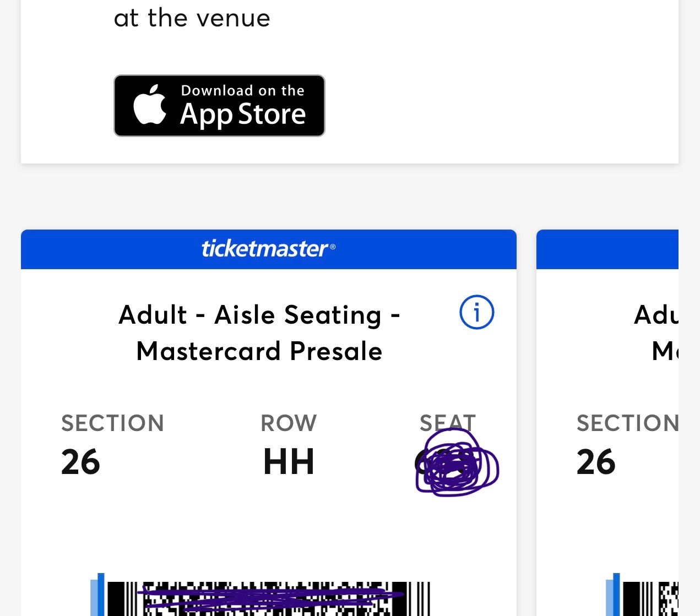Tap section number 26 on first ticket

click(x=80, y=462)
